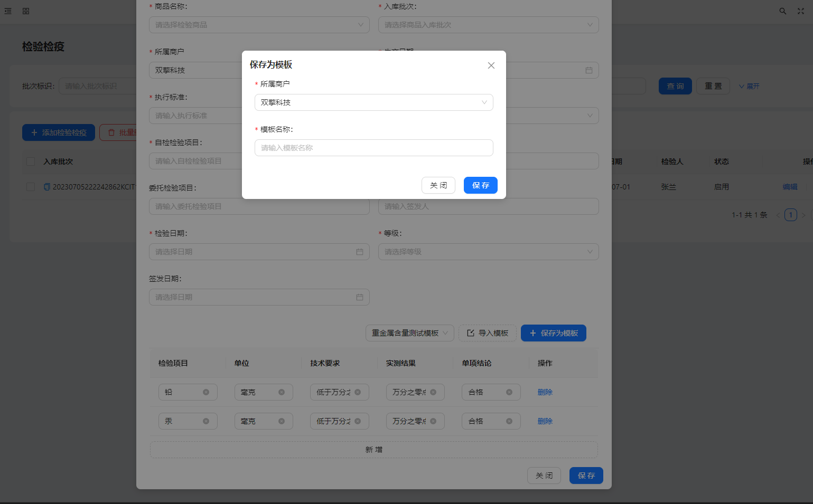813x504 pixels.
Task: Click 关闭 button in template dialog
Action: click(x=438, y=185)
